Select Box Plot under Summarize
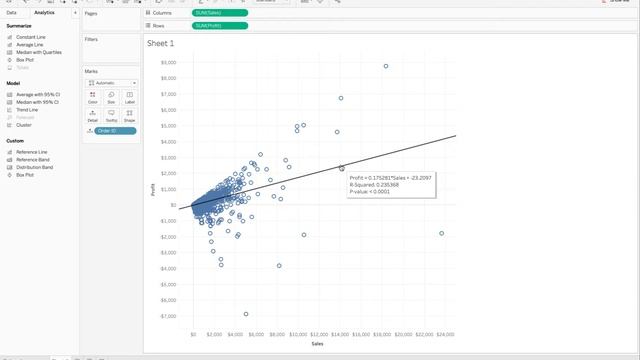This screenshot has width=640, height=360. [x=24, y=60]
